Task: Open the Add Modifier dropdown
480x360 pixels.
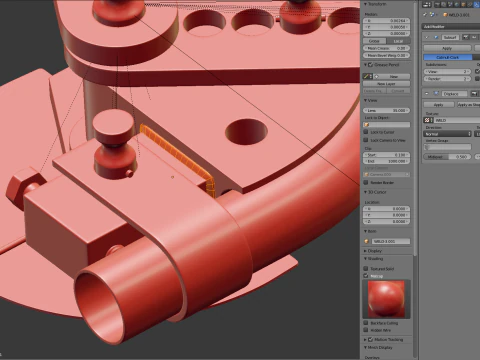Action: pyautogui.click(x=451, y=26)
